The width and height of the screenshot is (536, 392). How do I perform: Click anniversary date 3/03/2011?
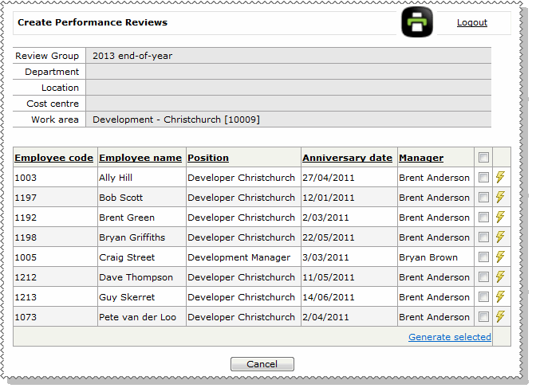(325, 257)
